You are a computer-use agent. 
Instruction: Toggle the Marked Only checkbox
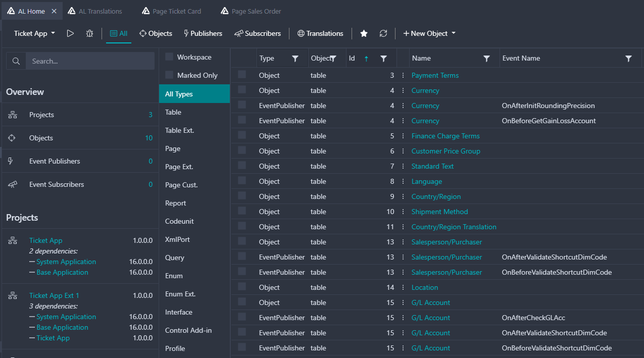169,75
